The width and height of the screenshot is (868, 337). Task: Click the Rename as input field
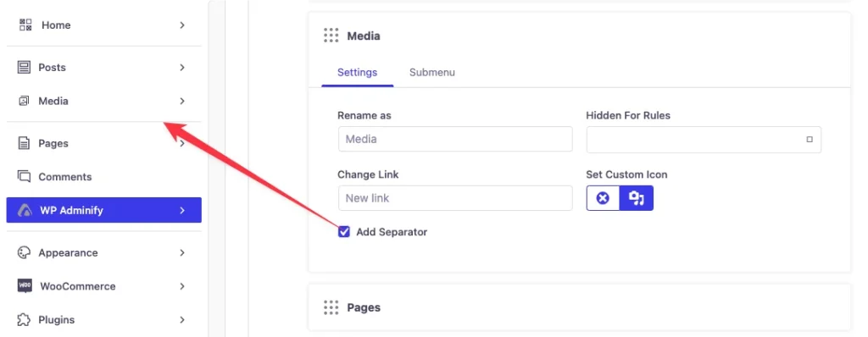(455, 140)
